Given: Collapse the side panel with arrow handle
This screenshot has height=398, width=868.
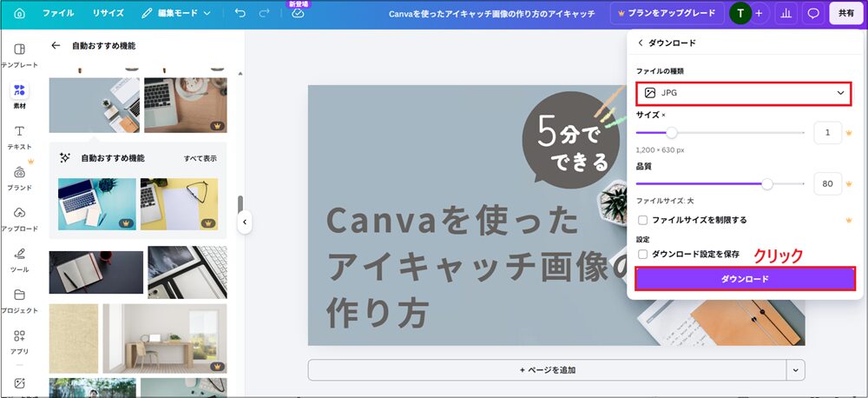Looking at the screenshot, I should [244, 222].
